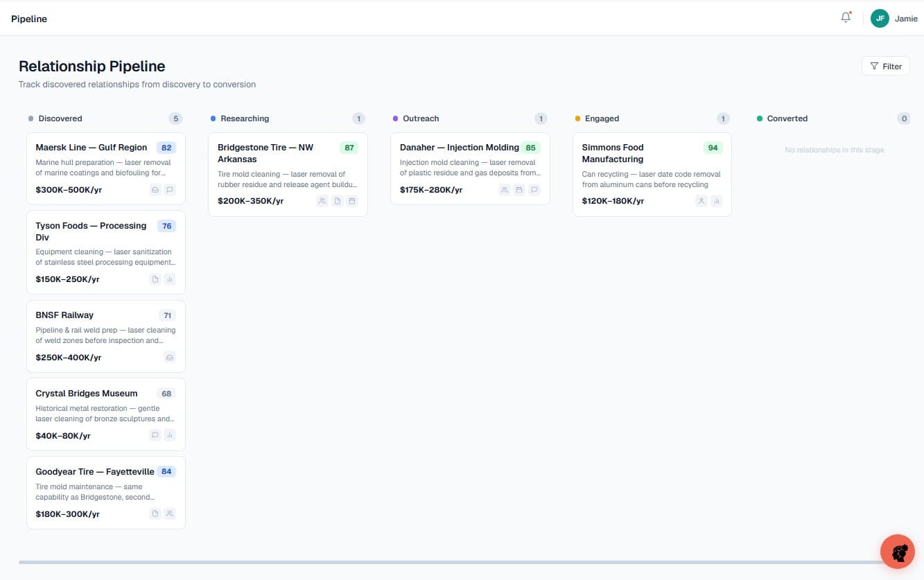924x580 pixels.
Task: Open the Maersk Line — Gulf Region card title
Action: pos(91,148)
